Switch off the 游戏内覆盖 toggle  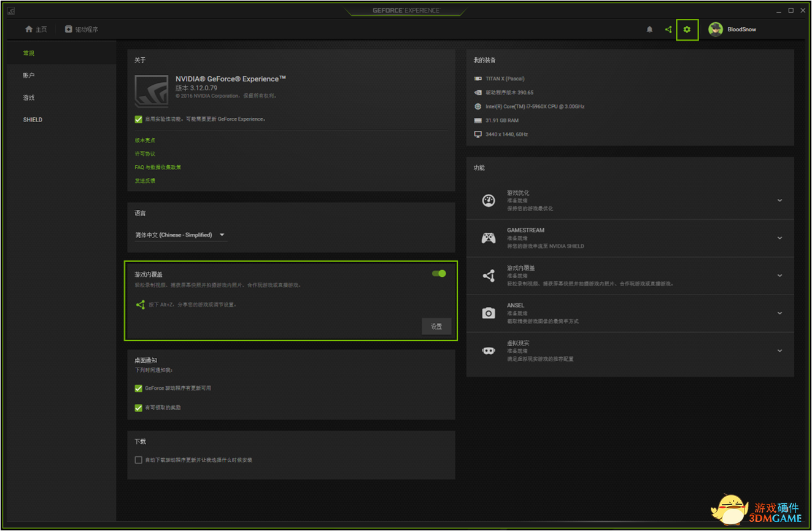[439, 274]
